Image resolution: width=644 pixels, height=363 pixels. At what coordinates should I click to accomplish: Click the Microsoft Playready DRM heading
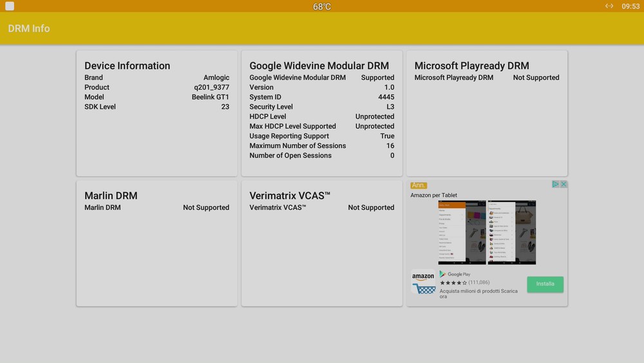point(471,66)
